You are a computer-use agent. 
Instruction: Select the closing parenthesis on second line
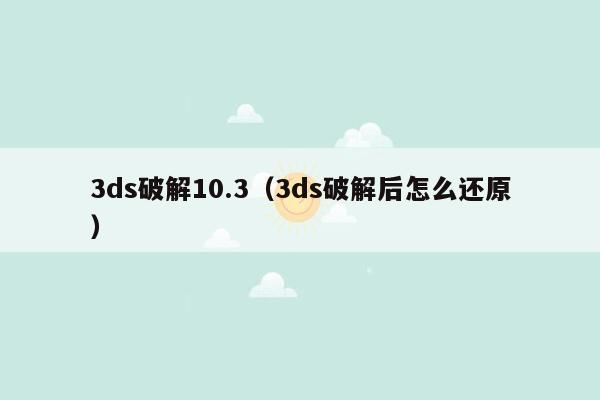pyautogui.click(x=96, y=227)
